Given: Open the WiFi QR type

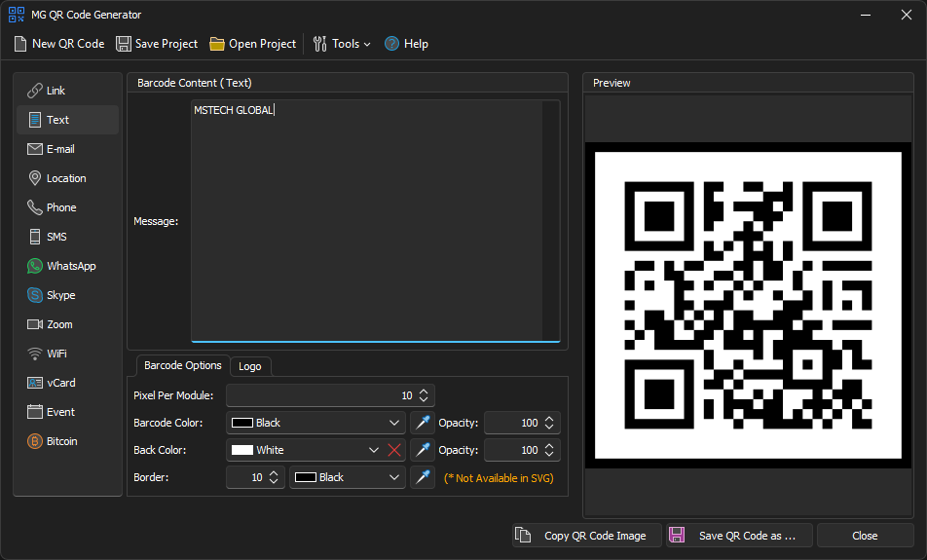Looking at the screenshot, I should 67,354.
